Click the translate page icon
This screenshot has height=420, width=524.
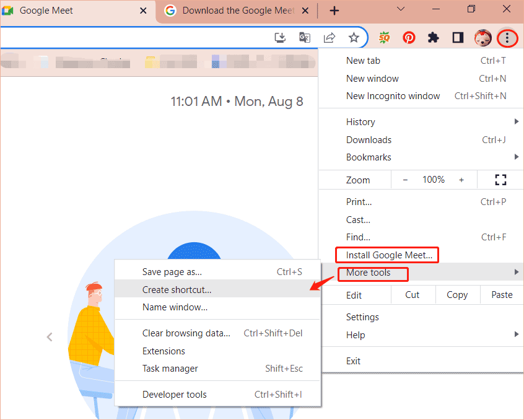(x=305, y=38)
